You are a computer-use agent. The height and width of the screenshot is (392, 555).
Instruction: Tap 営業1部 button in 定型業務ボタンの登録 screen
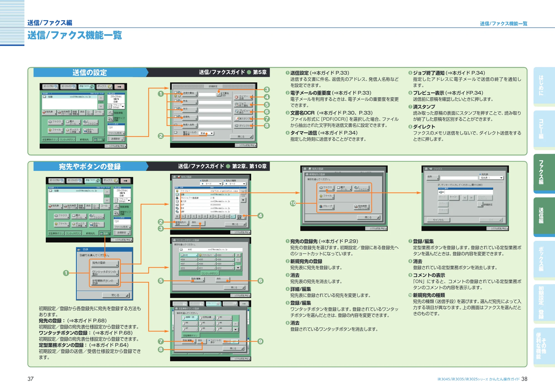click(190, 318)
